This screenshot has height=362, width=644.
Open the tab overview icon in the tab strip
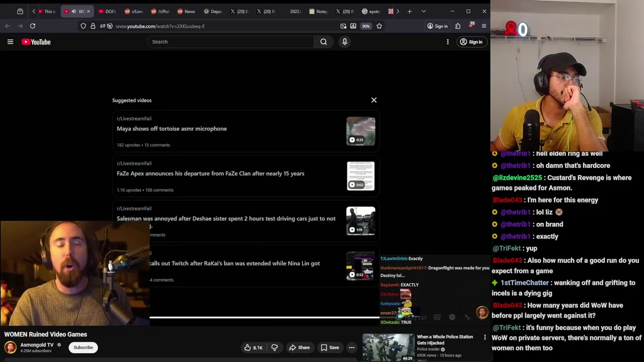tap(20, 11)
